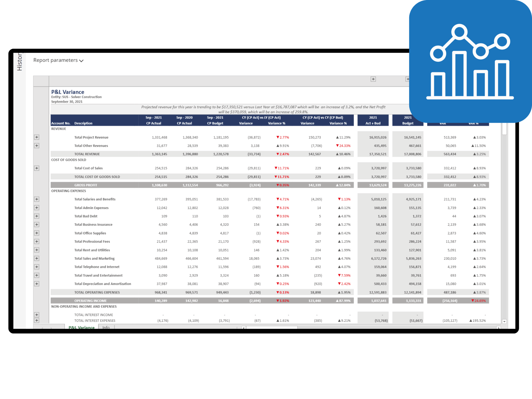This screenshot has width=532, height=399.
Task: Expand the Total Cost of Sales row
Action: [x=37, y=168]
